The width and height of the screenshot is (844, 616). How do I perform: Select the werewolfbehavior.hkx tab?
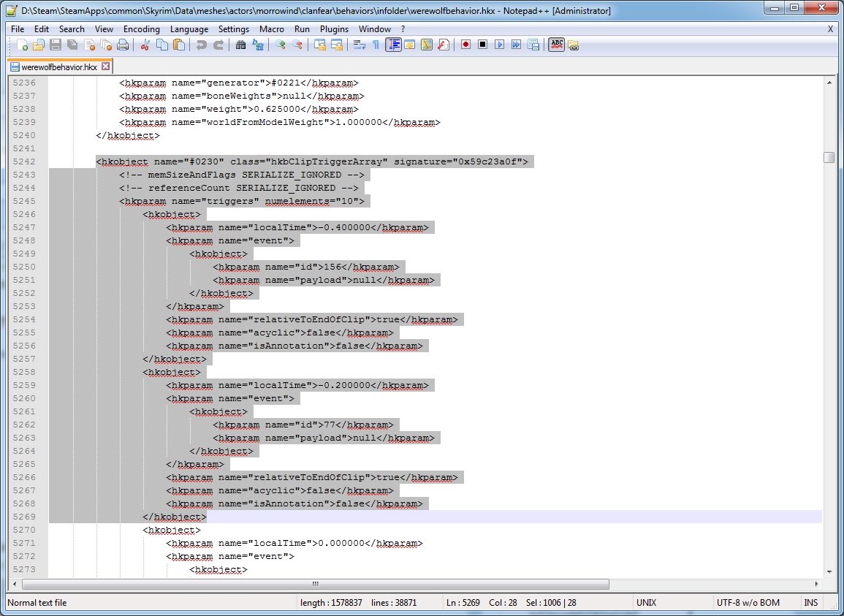[x=59, y=66]
